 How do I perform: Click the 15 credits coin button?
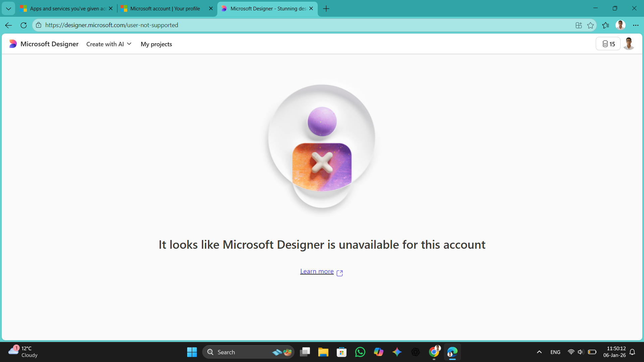(608, 44)
